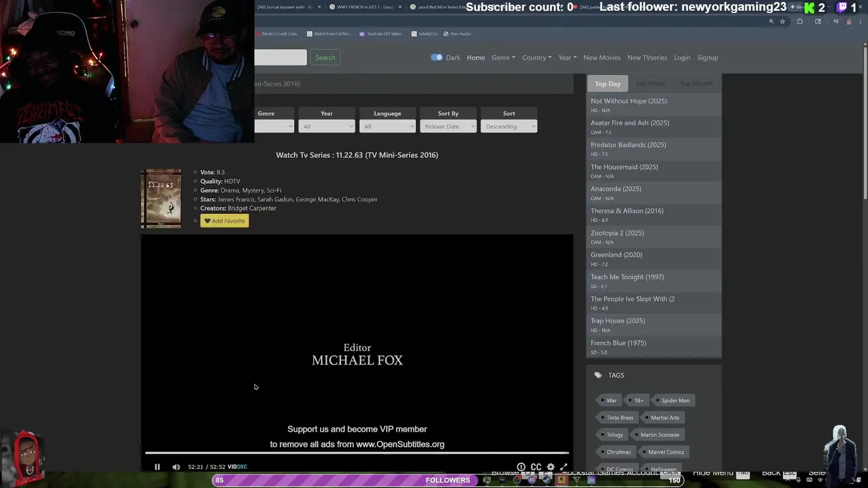Bookmark this page with the star icon
Screen dimensions: 868x488
(x=783, y=22)
